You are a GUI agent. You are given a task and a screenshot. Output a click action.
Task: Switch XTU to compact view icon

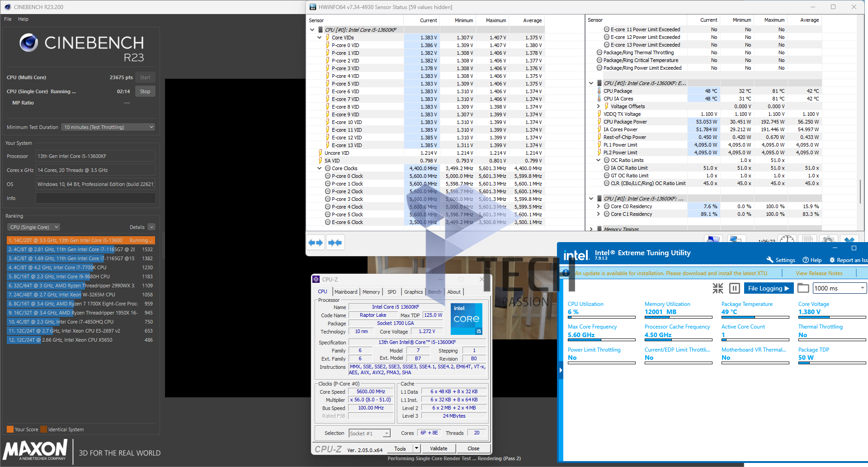[x=717, y=288]
